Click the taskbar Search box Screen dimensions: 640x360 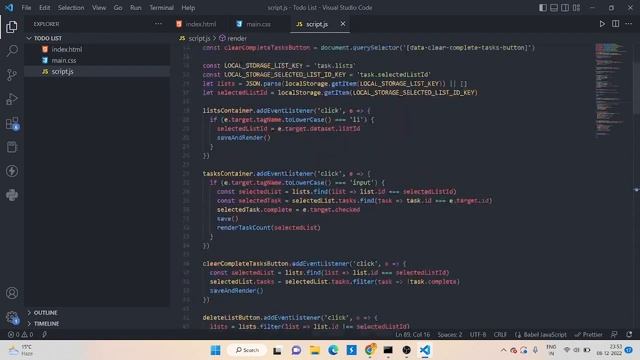(x=247, y=350)
